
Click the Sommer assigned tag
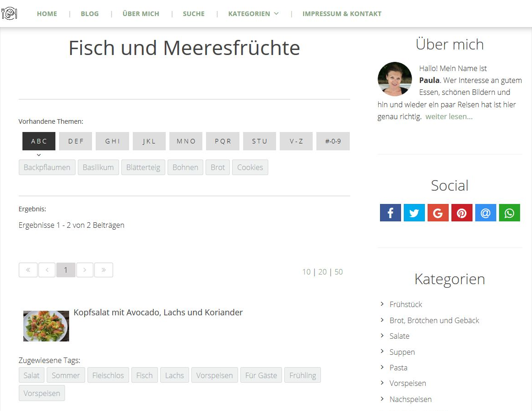[66, 375]
